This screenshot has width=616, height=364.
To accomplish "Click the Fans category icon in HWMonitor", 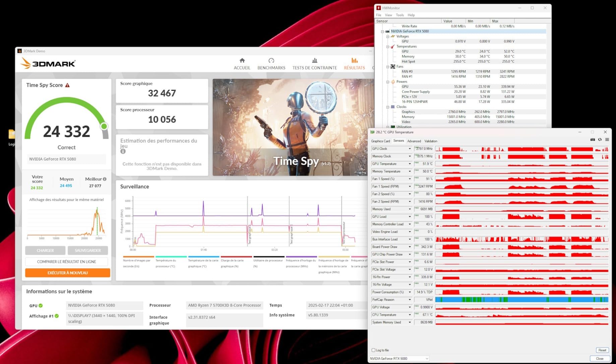I will (393, 67).
